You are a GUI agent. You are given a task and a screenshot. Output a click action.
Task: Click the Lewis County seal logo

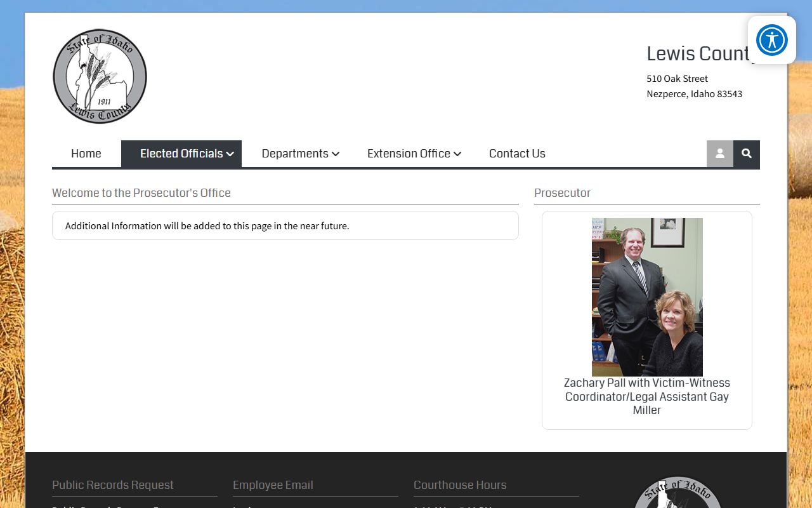(x=100, y=76)
